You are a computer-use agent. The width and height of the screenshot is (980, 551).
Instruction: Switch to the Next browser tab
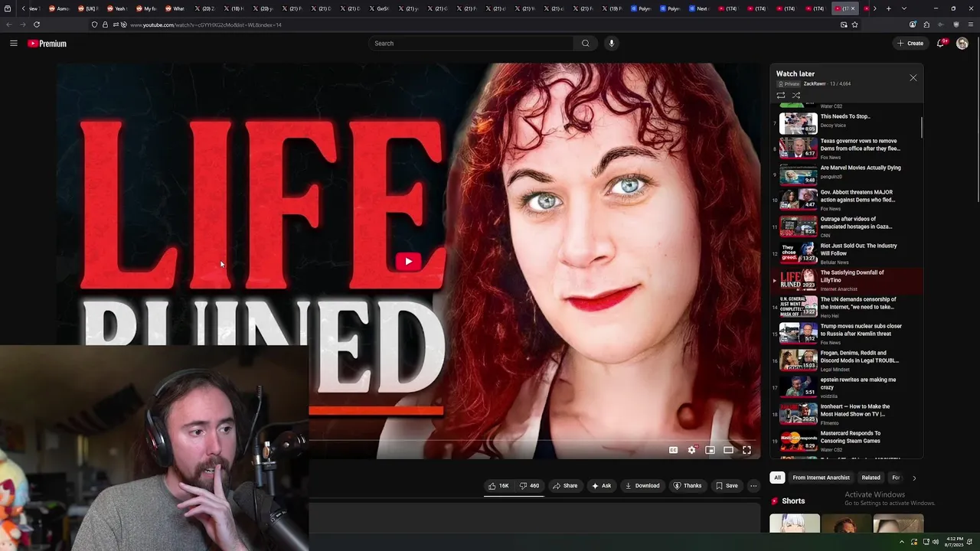(700, 8)
